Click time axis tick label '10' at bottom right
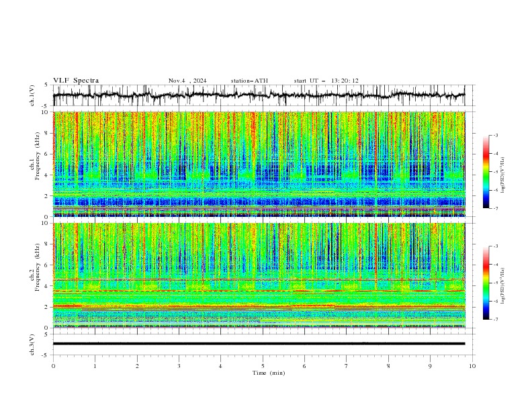This screenshot has height=411, width=532. click(x=472, y=366)
